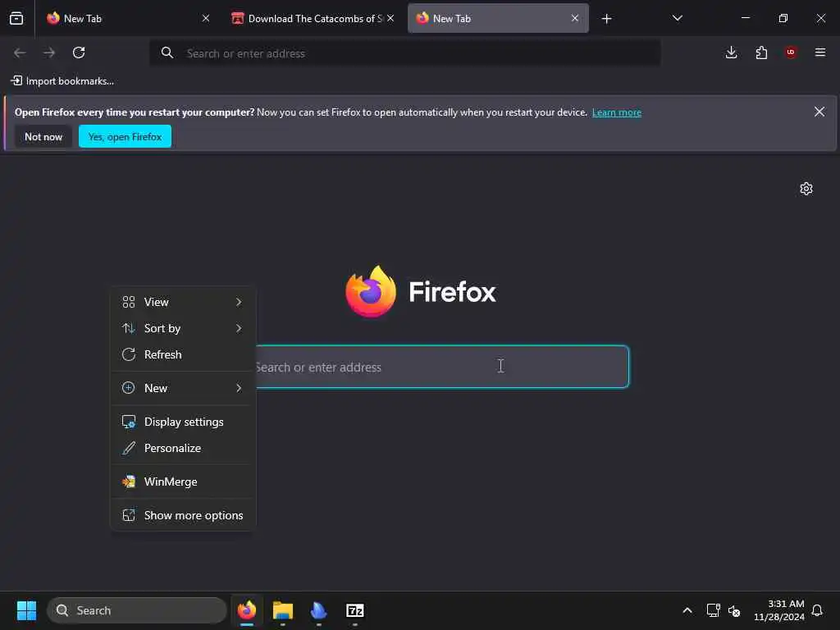
Task: Open the Extensions puzzle icon
Action: (x=761, y=52)
